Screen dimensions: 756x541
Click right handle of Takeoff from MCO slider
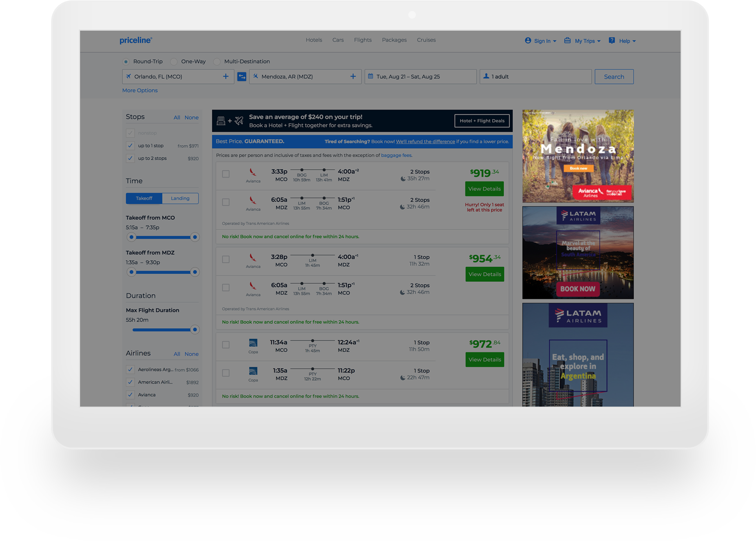[195, 237]
